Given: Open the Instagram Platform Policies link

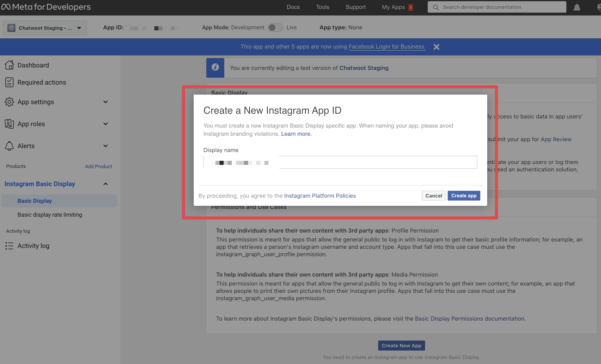Looking at the screenshot, I should 320,195.
